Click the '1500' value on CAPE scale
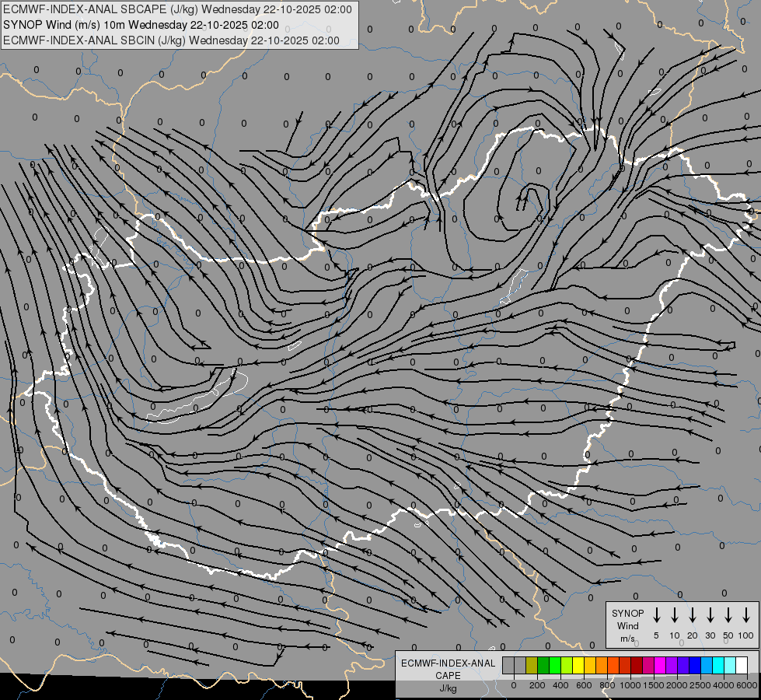 point(653,685)
